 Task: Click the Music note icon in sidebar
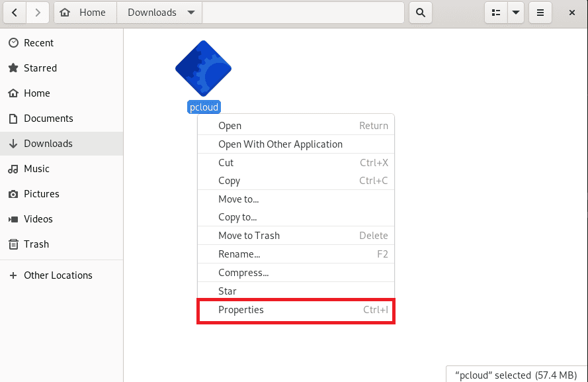pyautogui.click(x=13, y=169)
